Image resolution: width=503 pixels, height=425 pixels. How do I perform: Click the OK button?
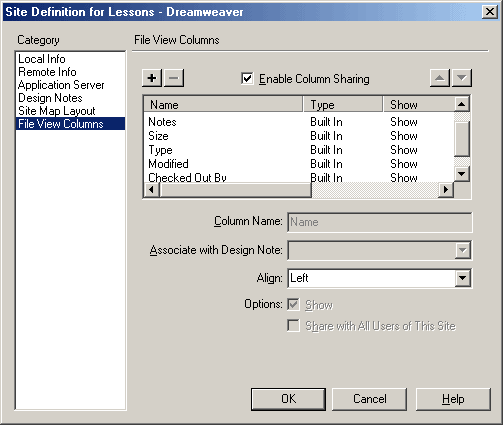288,399
